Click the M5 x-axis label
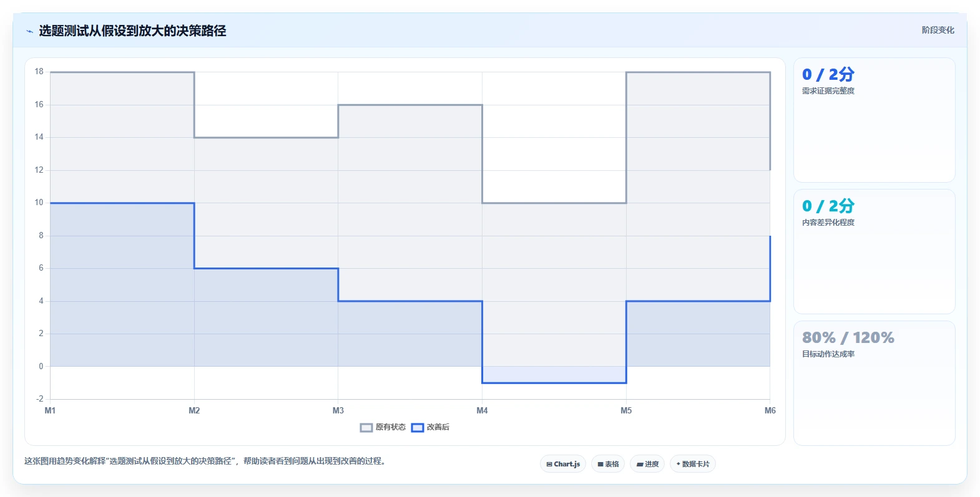980x497 pixels. pyautogui.click(x=626, y=410)
